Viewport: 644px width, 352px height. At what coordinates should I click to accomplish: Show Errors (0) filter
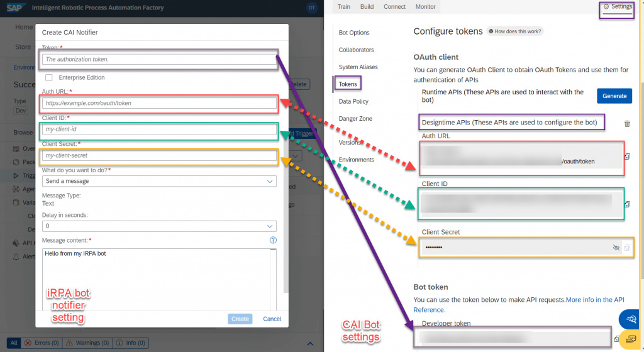pyautogui.click(x=42, y=343)
